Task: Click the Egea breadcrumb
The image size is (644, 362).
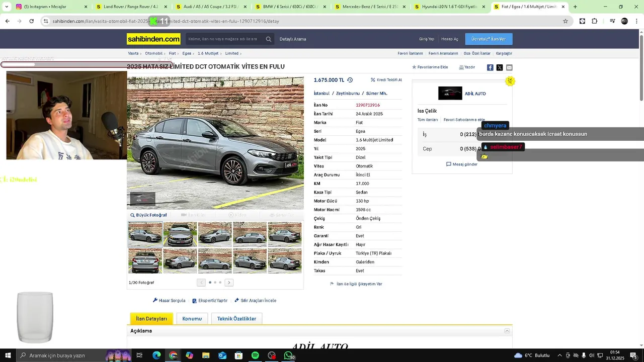Action: [187, 53]
